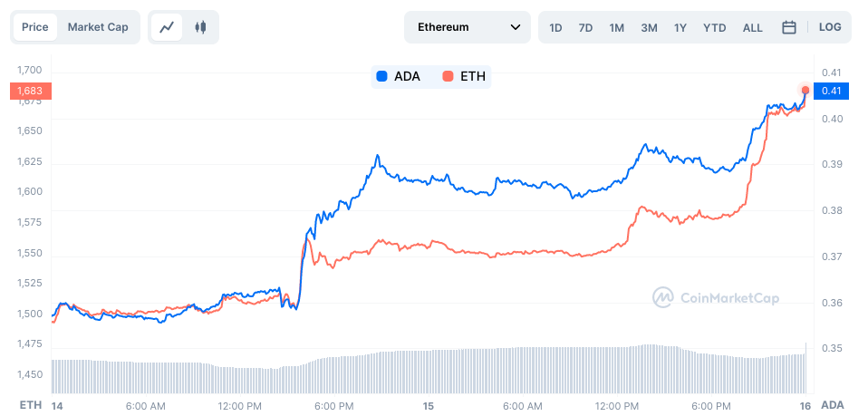Choose the 1Y time range

point(680,27)
